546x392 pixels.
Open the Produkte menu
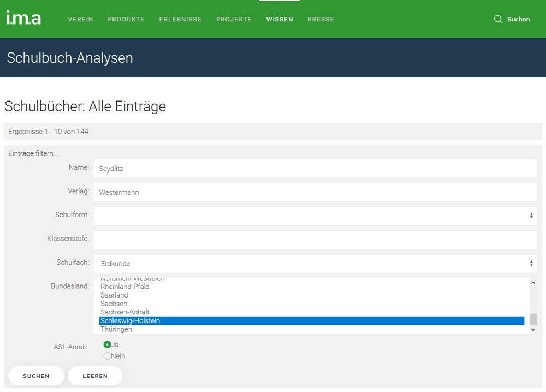pyautogui.click(x=126, y=19)
